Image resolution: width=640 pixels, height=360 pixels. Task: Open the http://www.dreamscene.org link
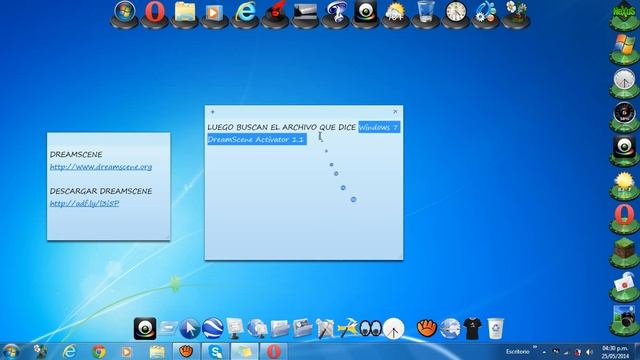tap(101, 167)
